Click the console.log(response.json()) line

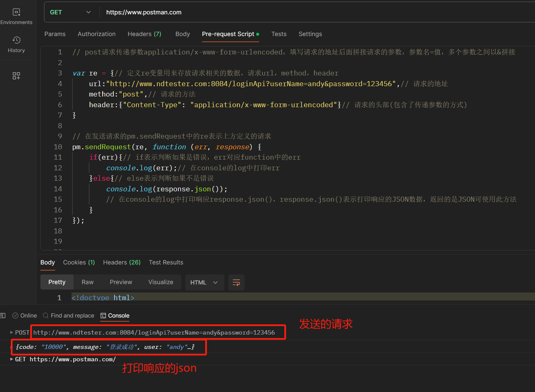[x=167, y=189]
